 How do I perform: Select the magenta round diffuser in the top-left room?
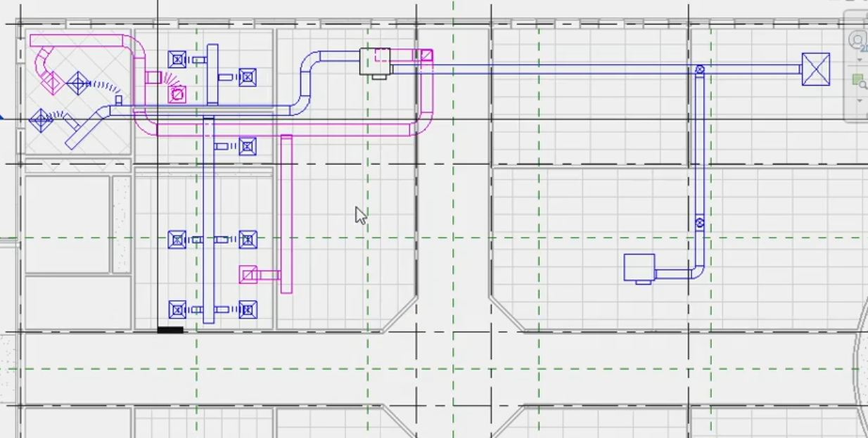[177, 94]
